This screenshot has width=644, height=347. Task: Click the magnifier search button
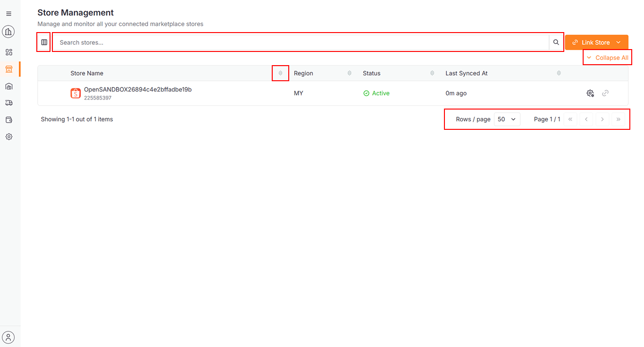556,42
